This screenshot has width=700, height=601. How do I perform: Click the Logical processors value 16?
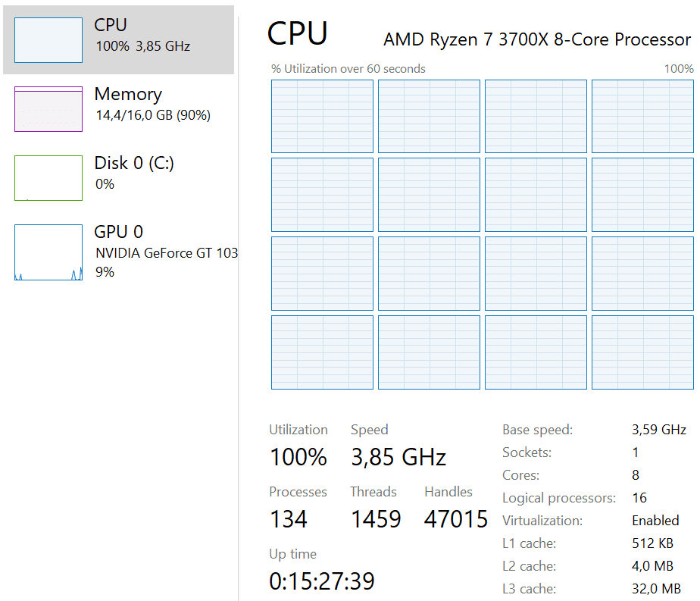639,498
